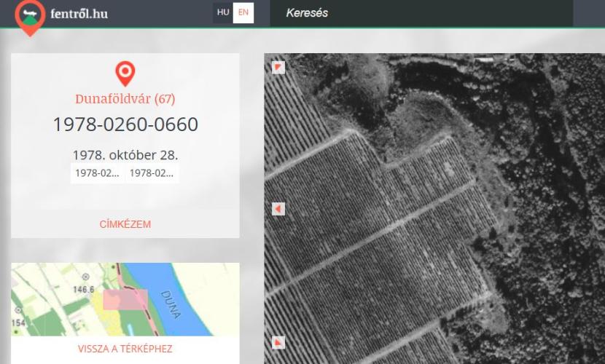Click the pink highlighted footprint on the minimap
Viewport: 605px width, 364px height.
point(125,300)
